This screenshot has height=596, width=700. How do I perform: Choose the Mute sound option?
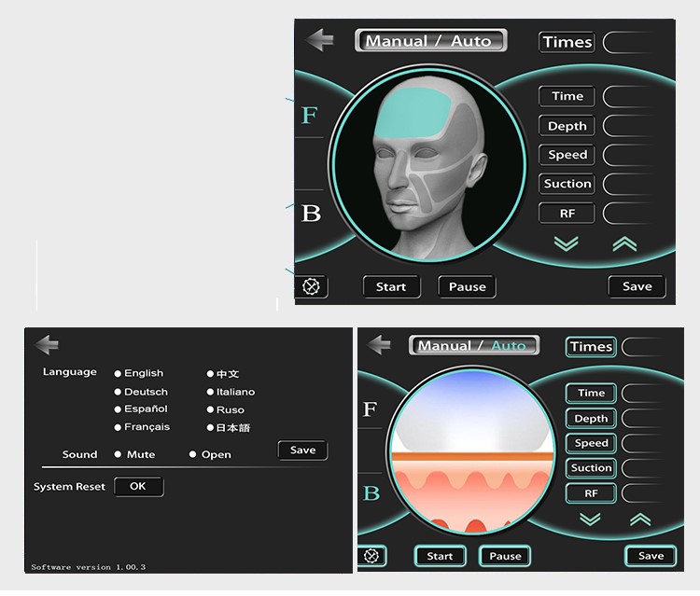(118, 454)
